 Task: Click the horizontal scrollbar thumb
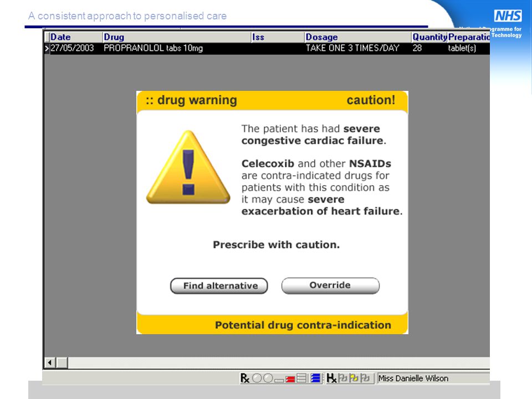point(62,362)
